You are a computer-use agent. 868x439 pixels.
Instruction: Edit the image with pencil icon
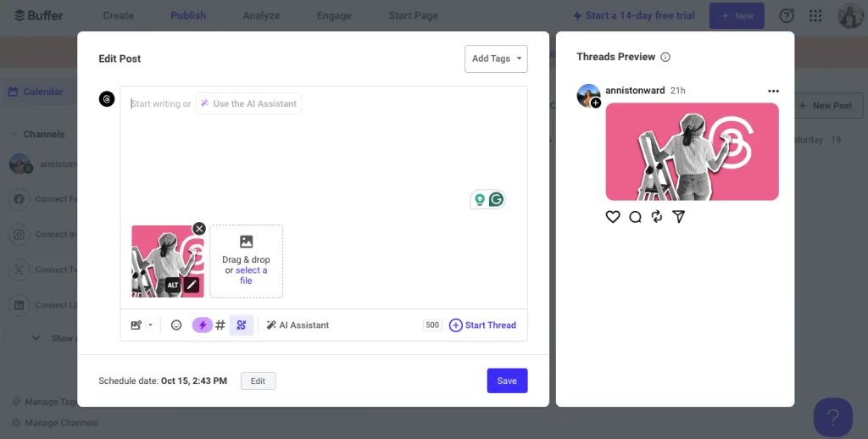(191, 285)
